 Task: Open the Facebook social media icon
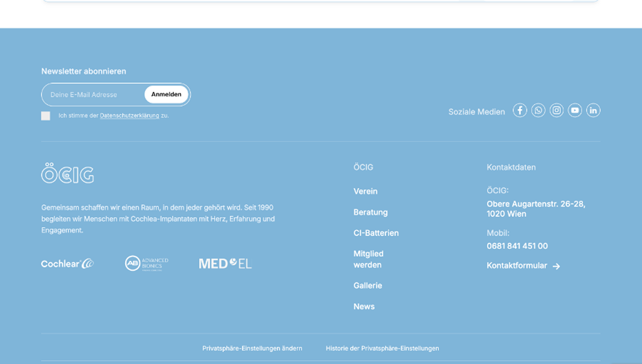[x=519, y=110]
